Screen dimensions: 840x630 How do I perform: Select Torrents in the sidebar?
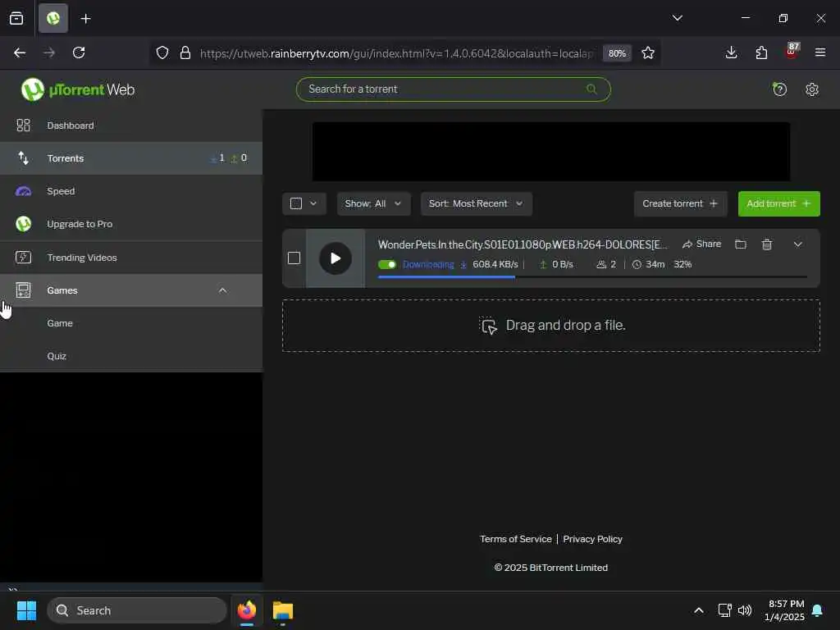(130, 158)
